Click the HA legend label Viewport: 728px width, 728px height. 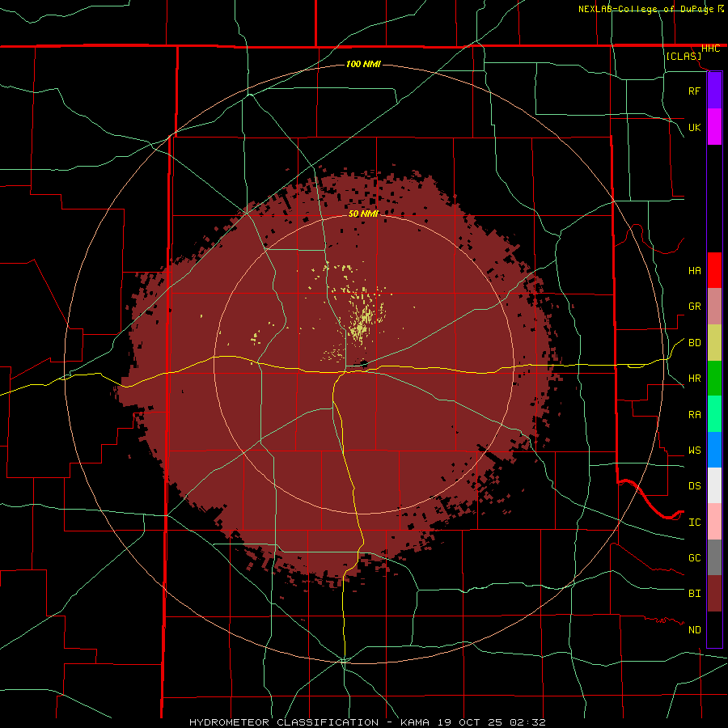tap(694, 271)
